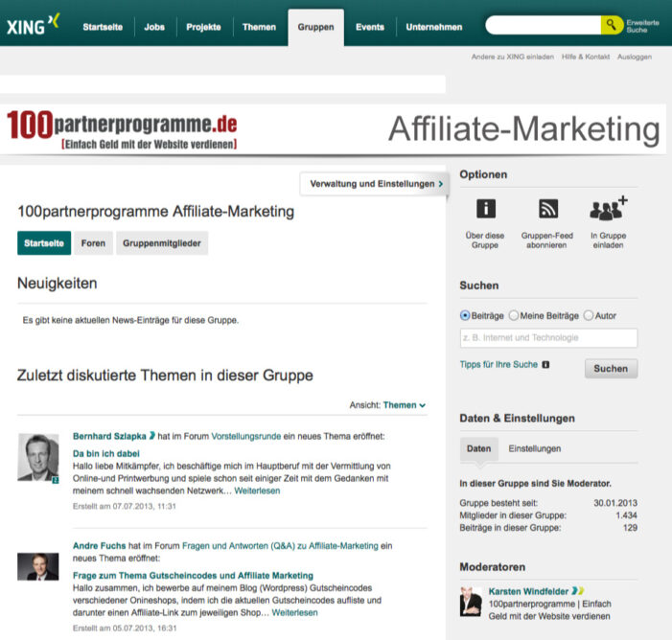
Task: Click 'Erstellt am 05.07.2013, 16:31' timestamp
Action: [125, 628]
